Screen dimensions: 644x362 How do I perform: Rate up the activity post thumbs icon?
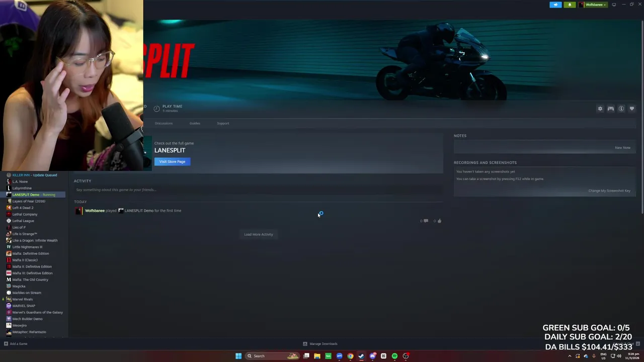pyautogui.click(x=439, y=221)
